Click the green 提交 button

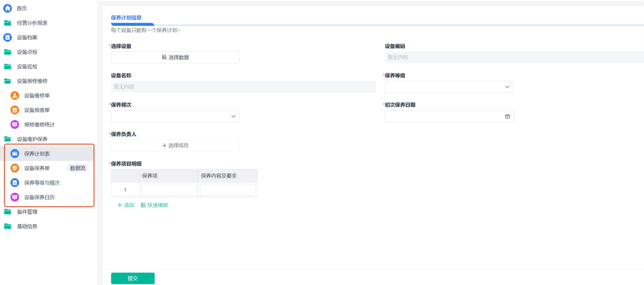[133, 278]
